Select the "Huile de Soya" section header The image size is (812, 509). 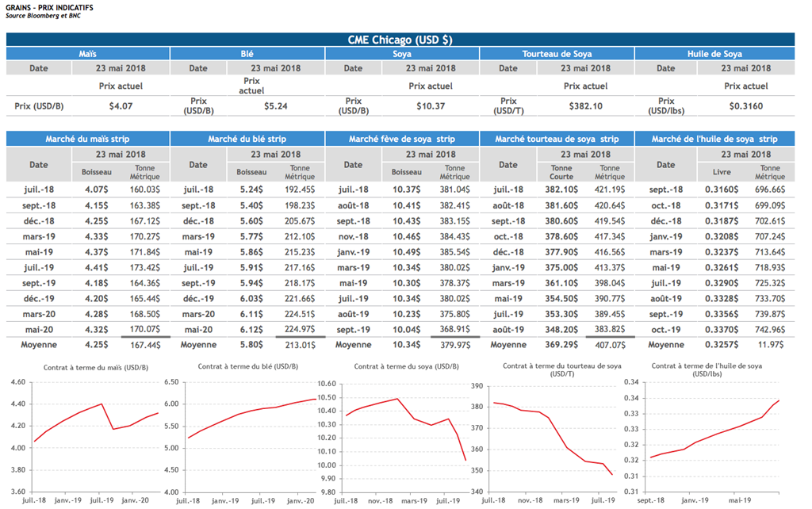pyautogui.click(x=714, y=54)
